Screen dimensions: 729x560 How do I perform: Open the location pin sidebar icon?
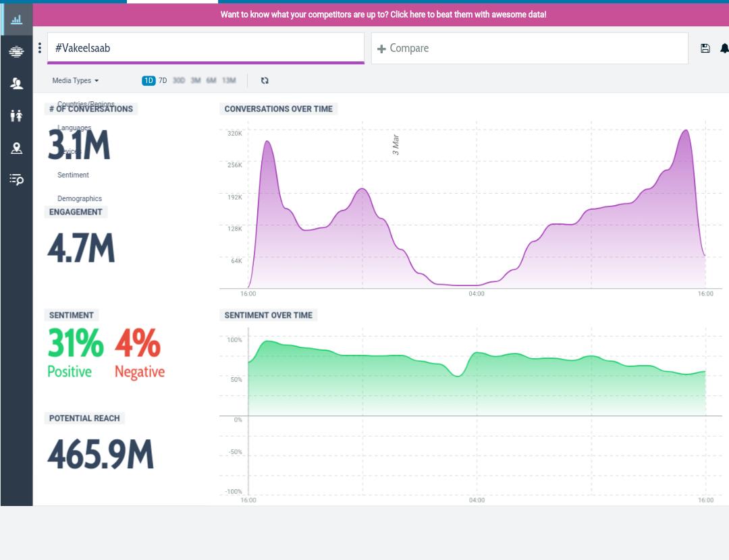(16, 148)
